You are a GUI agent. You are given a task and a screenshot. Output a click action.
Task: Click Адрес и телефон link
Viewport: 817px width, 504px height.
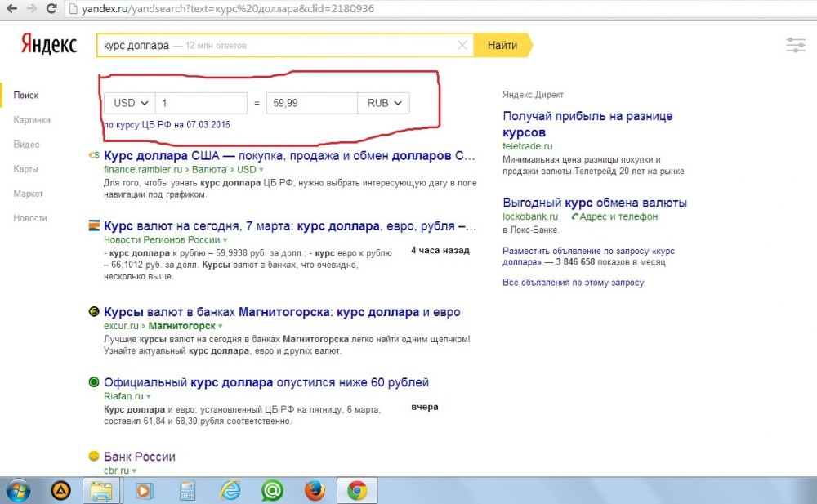(618, 216)
